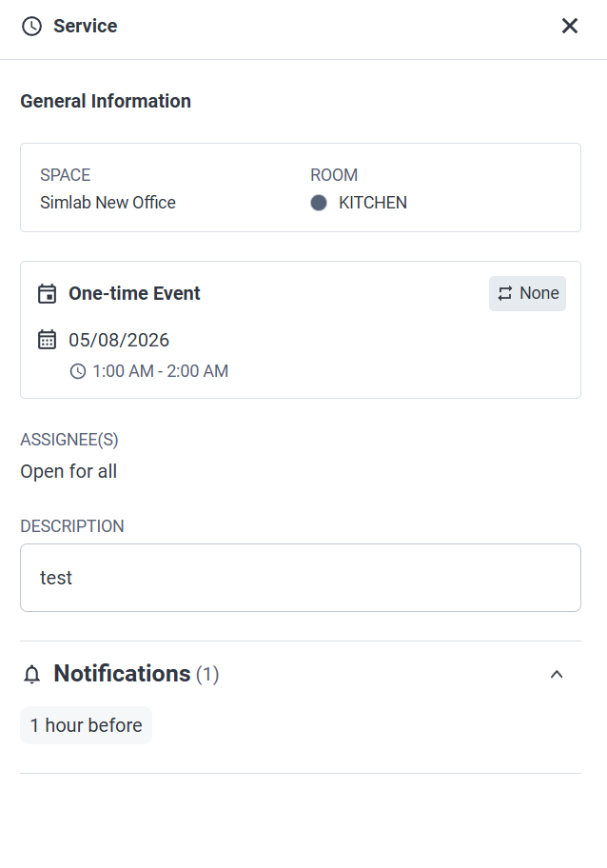Click the date calendar grid icon
Screen dimensions: 607x868
[x=47, y=340]
